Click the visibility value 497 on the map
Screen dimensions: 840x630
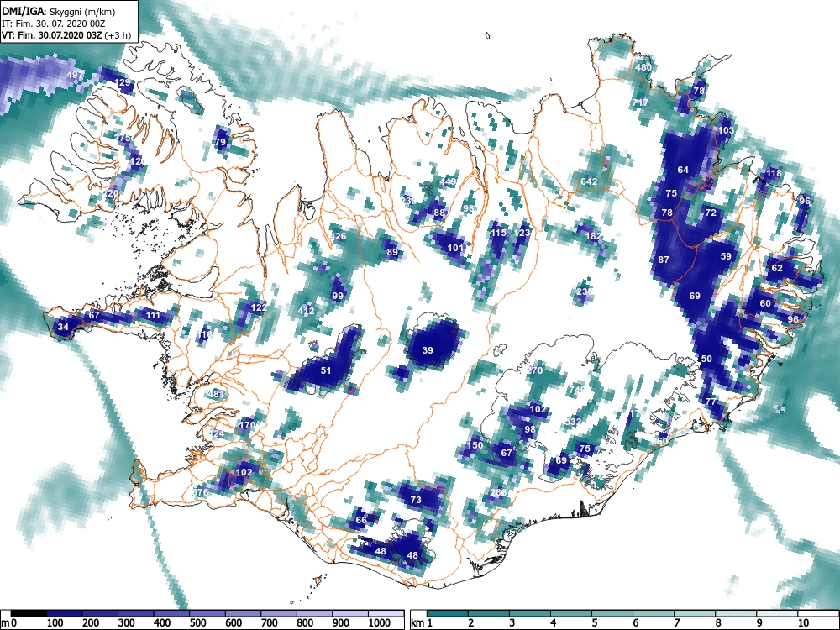(75, 75)
